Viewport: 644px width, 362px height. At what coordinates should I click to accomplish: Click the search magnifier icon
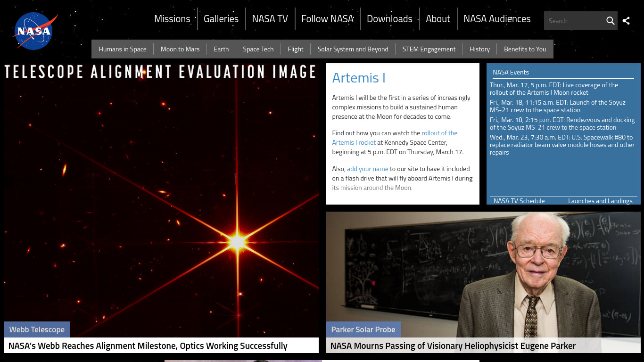coord(610,21)
